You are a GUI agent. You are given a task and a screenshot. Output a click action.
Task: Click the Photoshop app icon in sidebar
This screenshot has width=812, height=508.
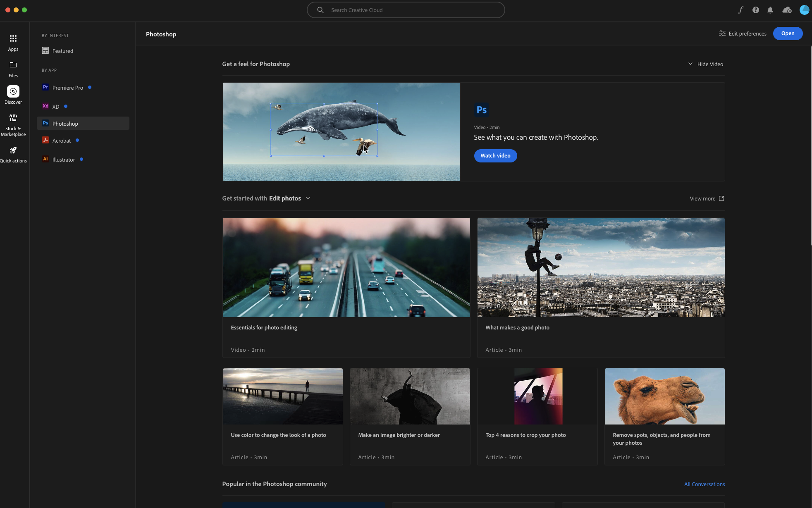pyautogui.click(x=45, y=123)
